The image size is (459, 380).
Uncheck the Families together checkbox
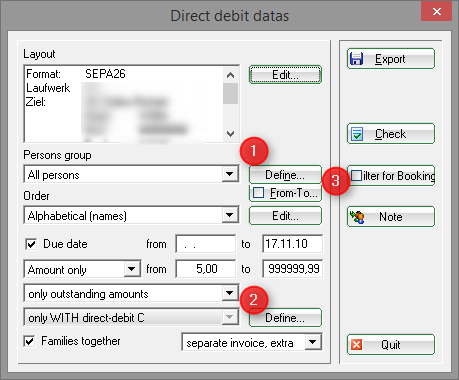point(29,341)
